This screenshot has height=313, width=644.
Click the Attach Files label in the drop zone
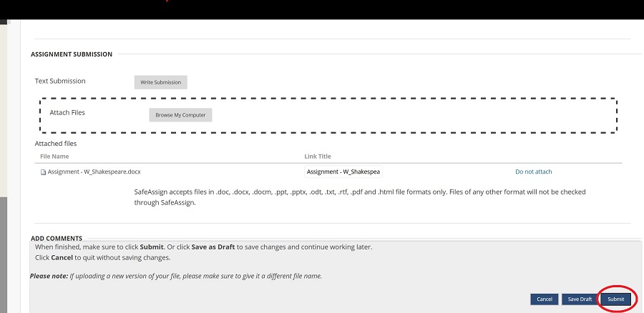67,113
